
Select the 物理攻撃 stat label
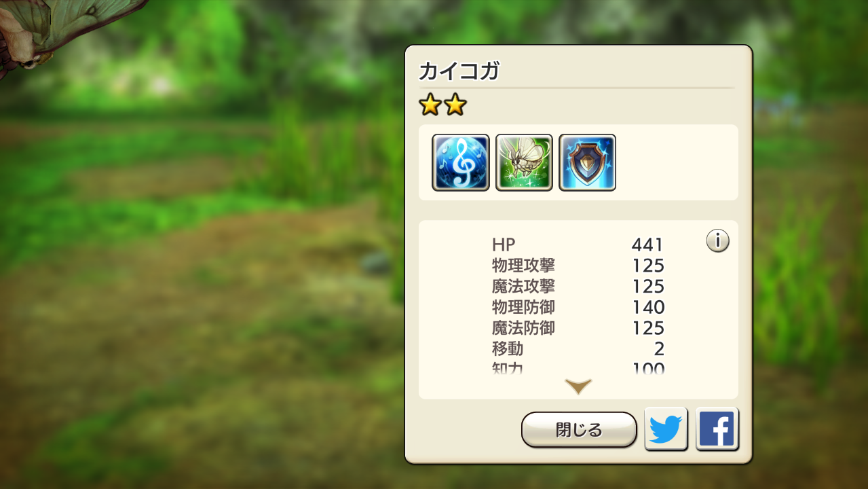point(523,265)
